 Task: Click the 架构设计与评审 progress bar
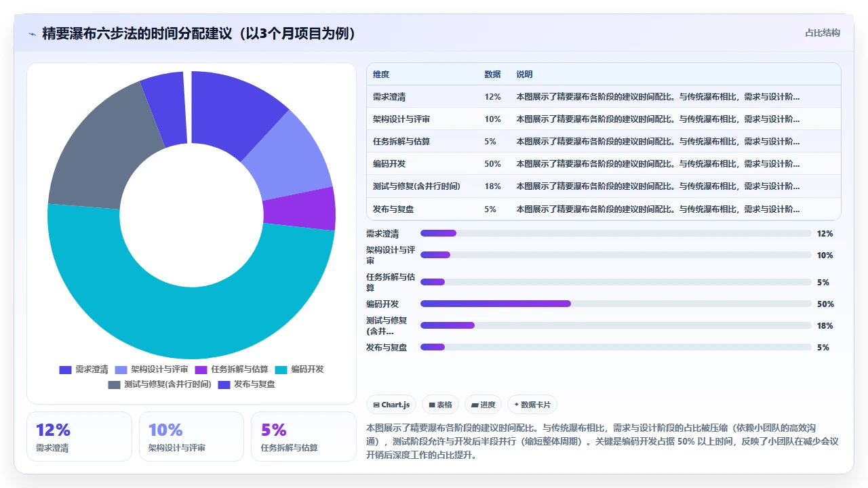pos(616,255)
